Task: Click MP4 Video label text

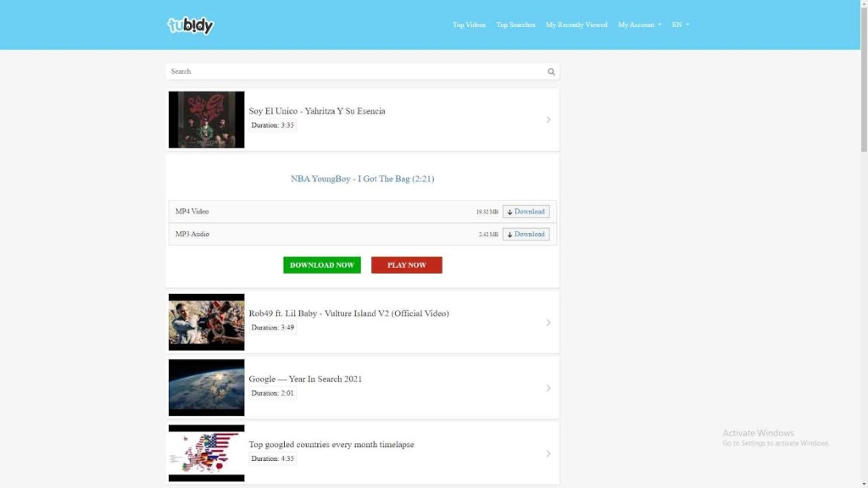Action: [192, 211]
